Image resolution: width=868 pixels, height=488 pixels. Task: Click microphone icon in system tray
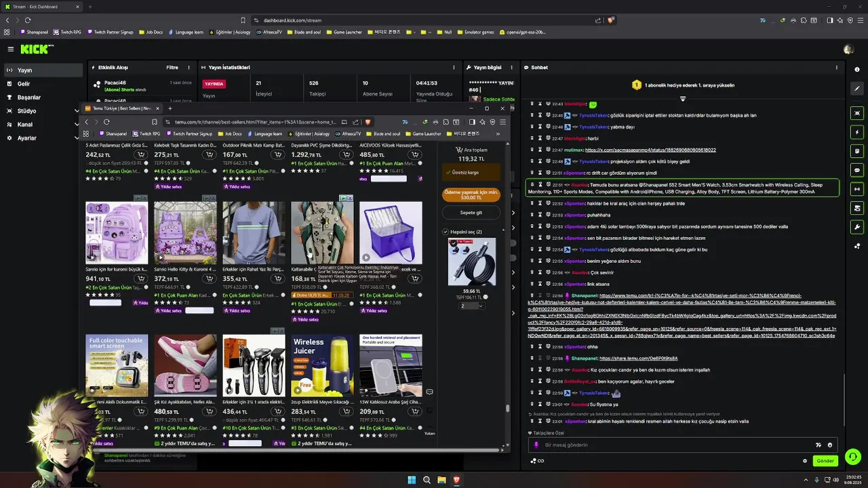pos(816,480)
